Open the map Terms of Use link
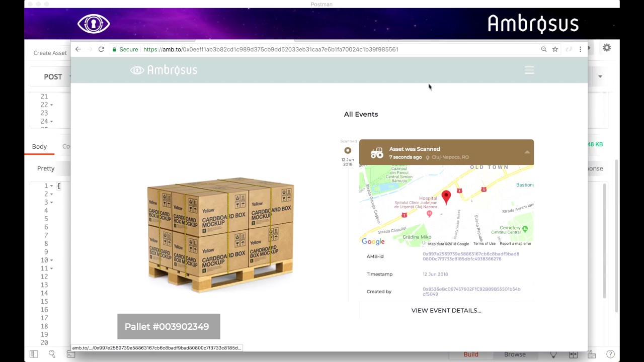This screenshot has height=362, width=644. [484, 244]
